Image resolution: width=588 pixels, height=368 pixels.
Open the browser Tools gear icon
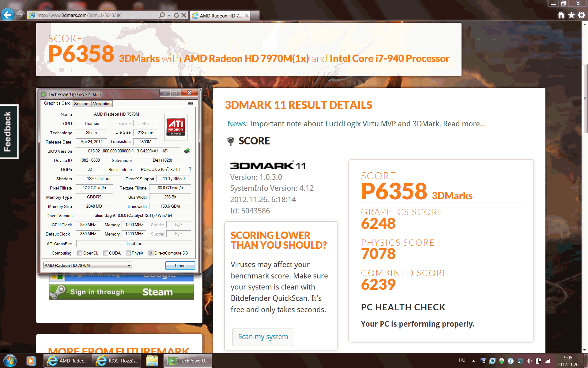582,15
